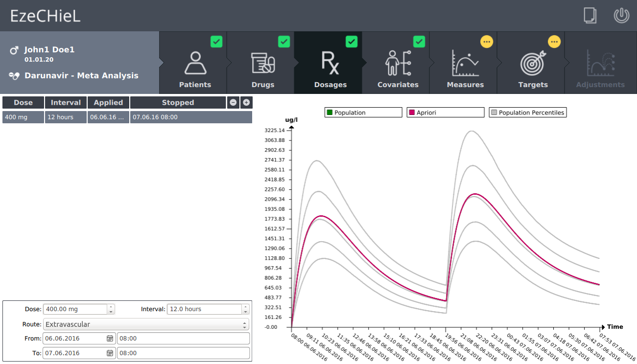Click the 1773.83 y-axis value

coord(274,219)
